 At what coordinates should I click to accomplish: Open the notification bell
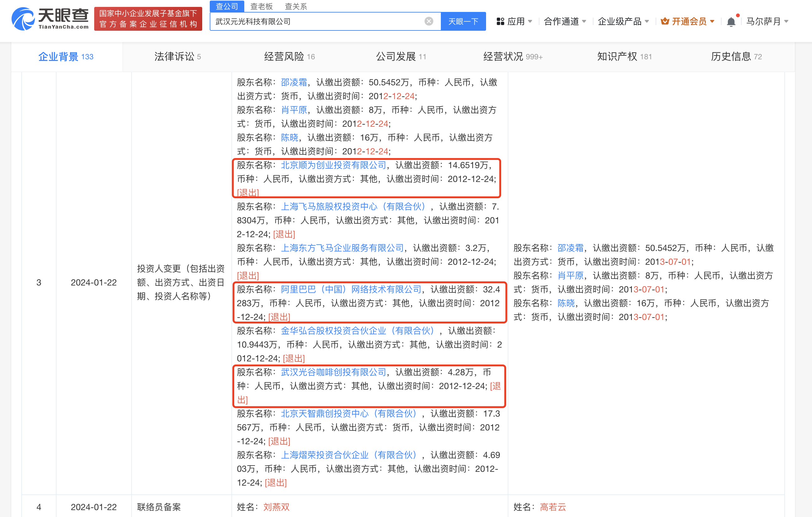731,22
